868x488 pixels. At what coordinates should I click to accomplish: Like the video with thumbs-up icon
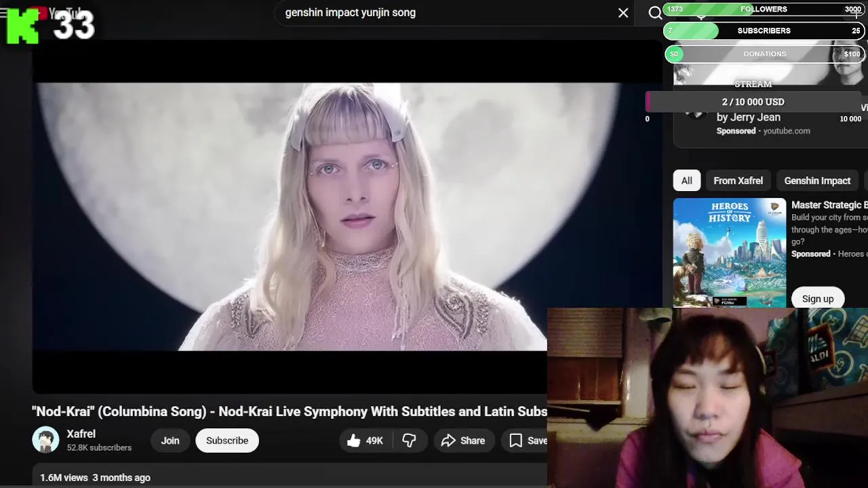click(365, 441)
